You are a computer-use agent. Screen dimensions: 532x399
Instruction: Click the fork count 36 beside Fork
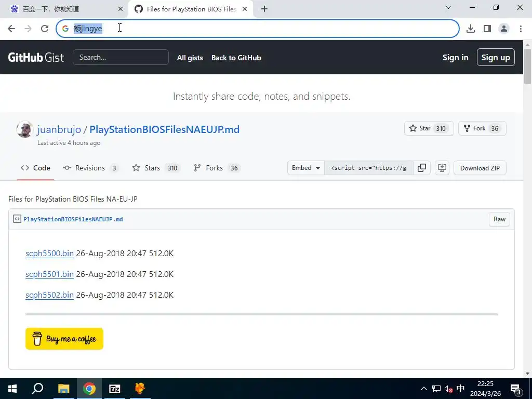495,129
